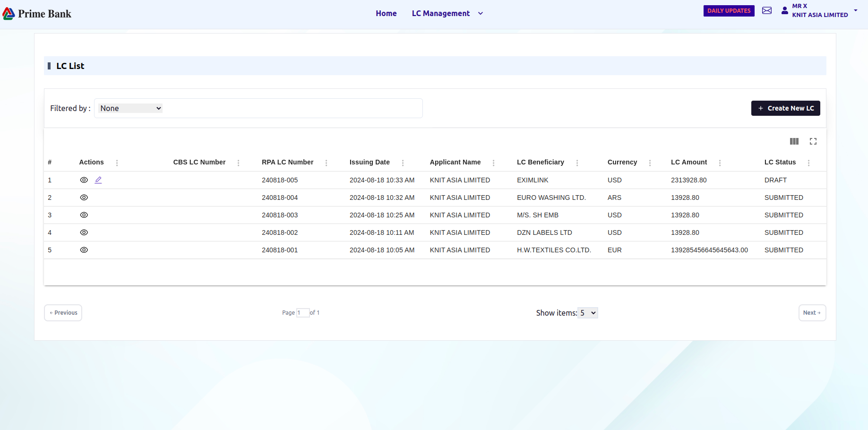Open the mail envelope icon
This screenshot has width=868, height=430.
point(767,10)
